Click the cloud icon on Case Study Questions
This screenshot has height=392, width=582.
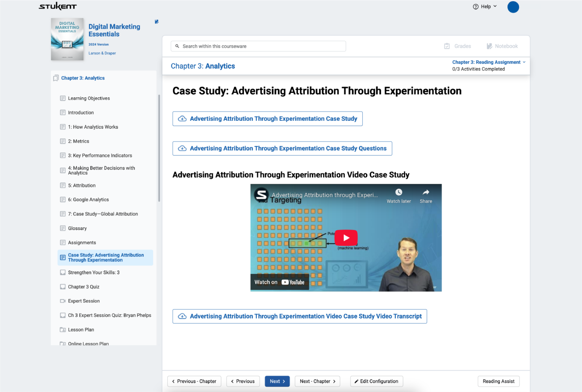[182, 148]
